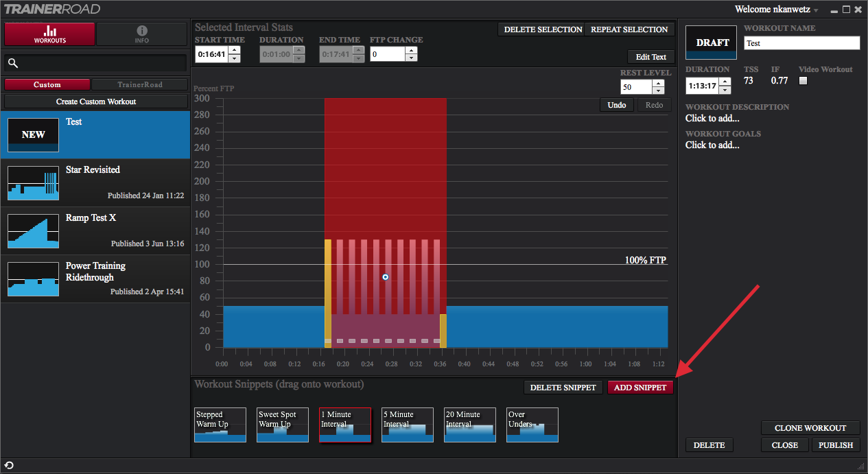The height and width of the screenshot is (474, 868).
Task: Add a workout description via Click to add
Action: pos(712,118)
